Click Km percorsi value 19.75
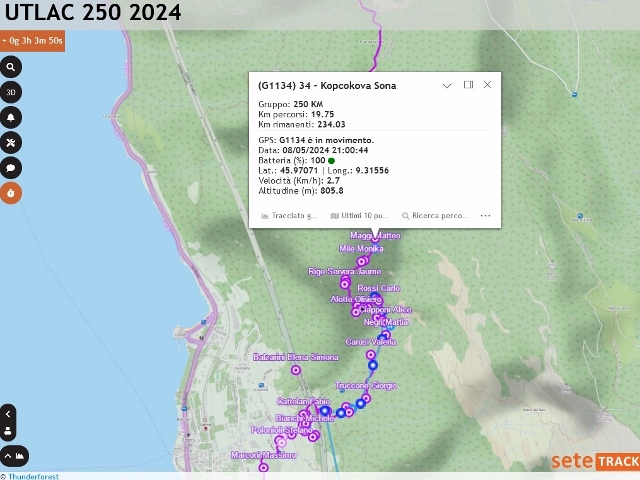 click(322, 114)
